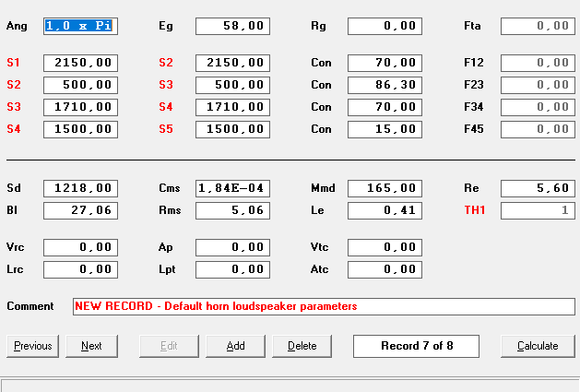Image resolution: width=580 pixels, height=392 pixels.
Task: Select the middle-column S3 field showing 500,00
Action: coord(232,85)
